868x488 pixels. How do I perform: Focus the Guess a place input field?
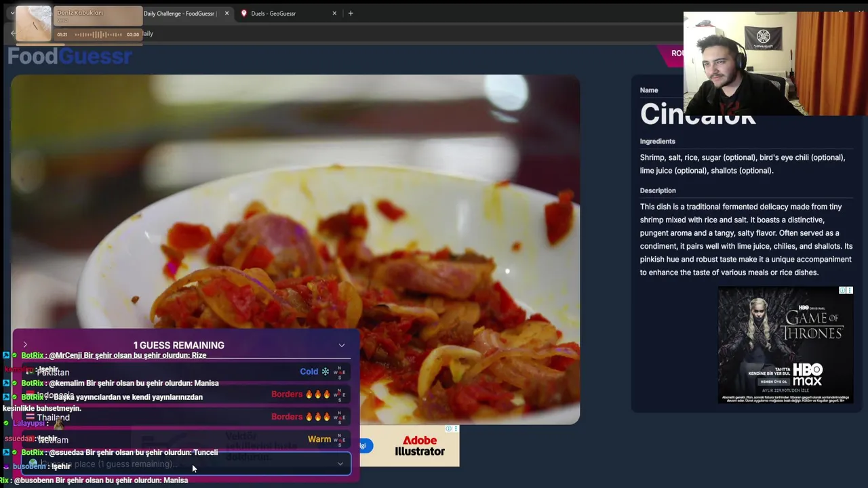click(x=186, y=464)
